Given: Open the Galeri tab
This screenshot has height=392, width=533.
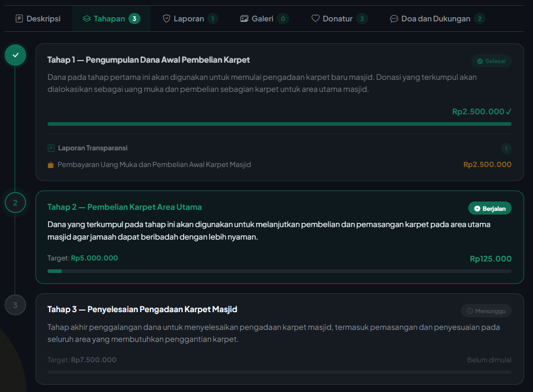Looking at the screenshot, I should tap(264, 19).
